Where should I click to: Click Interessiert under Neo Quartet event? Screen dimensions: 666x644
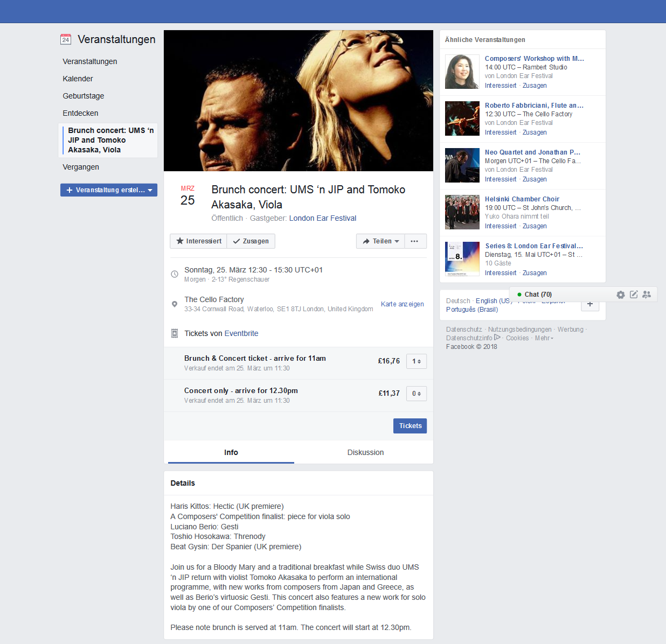tap(501, 179)
